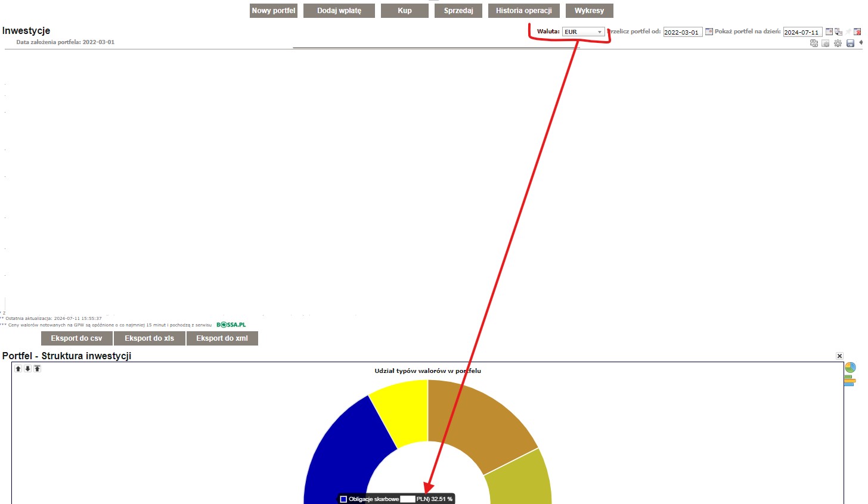Open the Wykresy section
Image resolution: width=868 pixels, height=504 pixels.
pos(590,11)
